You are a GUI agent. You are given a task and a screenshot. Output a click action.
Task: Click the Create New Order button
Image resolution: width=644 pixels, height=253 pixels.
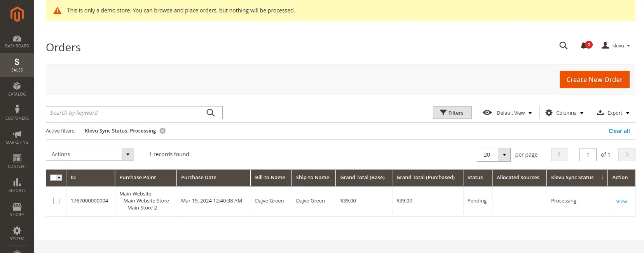point(594,80)
